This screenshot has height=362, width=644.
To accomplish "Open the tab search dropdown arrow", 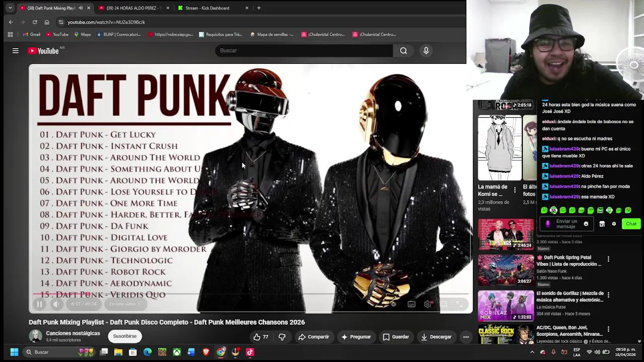I will (x=10, y=8).
